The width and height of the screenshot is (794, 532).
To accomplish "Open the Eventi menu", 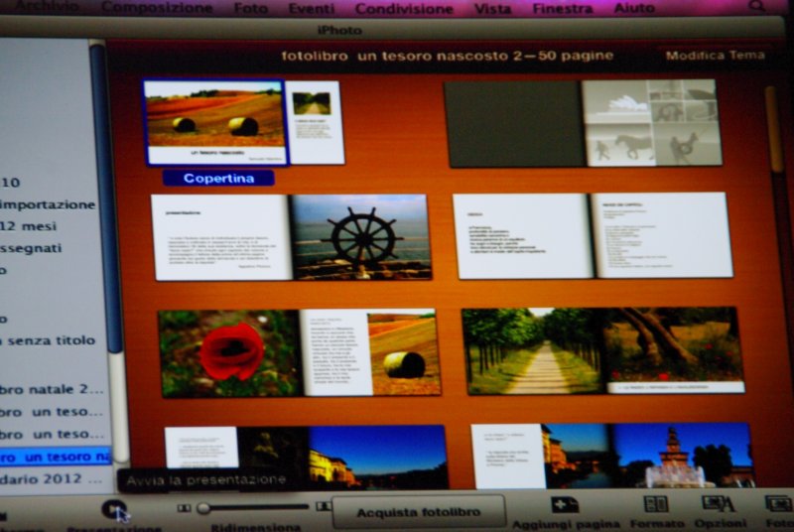I will pos(312,9).
